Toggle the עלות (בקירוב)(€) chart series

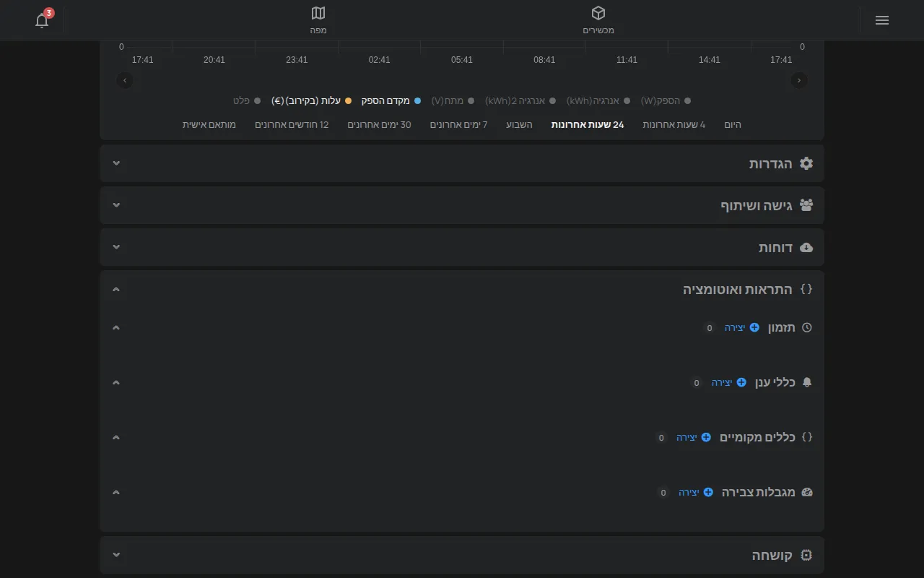pyautogui.click(x=311, y=101)
